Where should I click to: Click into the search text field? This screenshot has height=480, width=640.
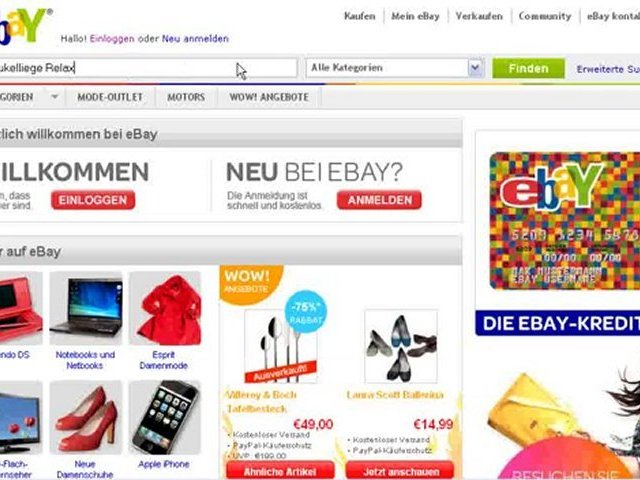tap(148, 68)
